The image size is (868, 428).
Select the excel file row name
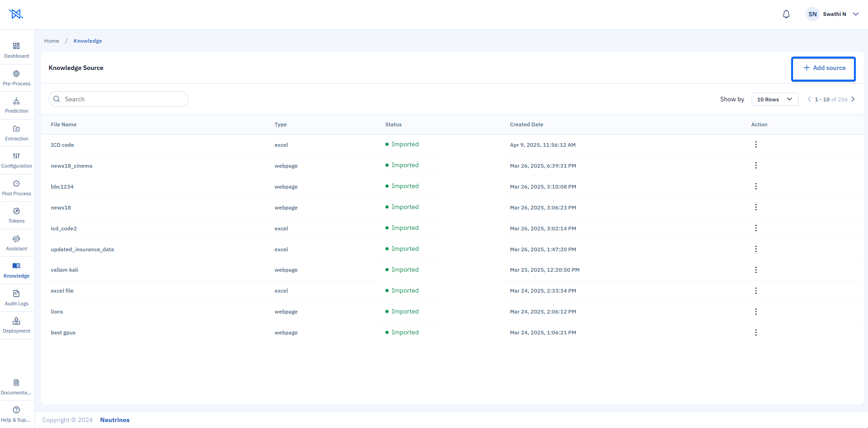coord(62,291)
